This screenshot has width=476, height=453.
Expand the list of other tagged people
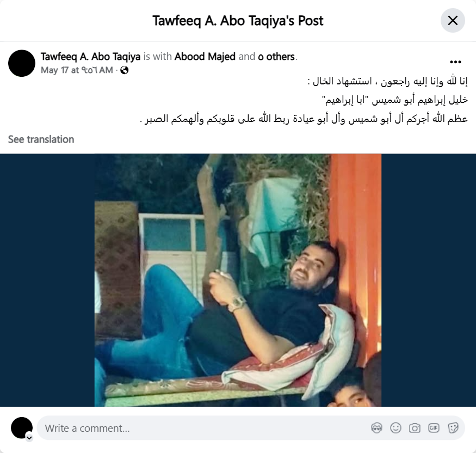pos(276,57)
